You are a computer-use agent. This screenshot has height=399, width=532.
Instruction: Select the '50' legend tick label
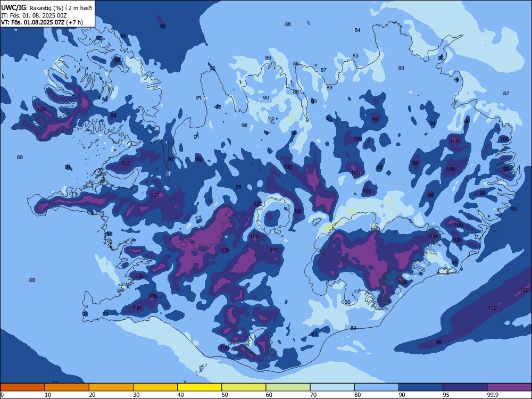pos(225,395)
